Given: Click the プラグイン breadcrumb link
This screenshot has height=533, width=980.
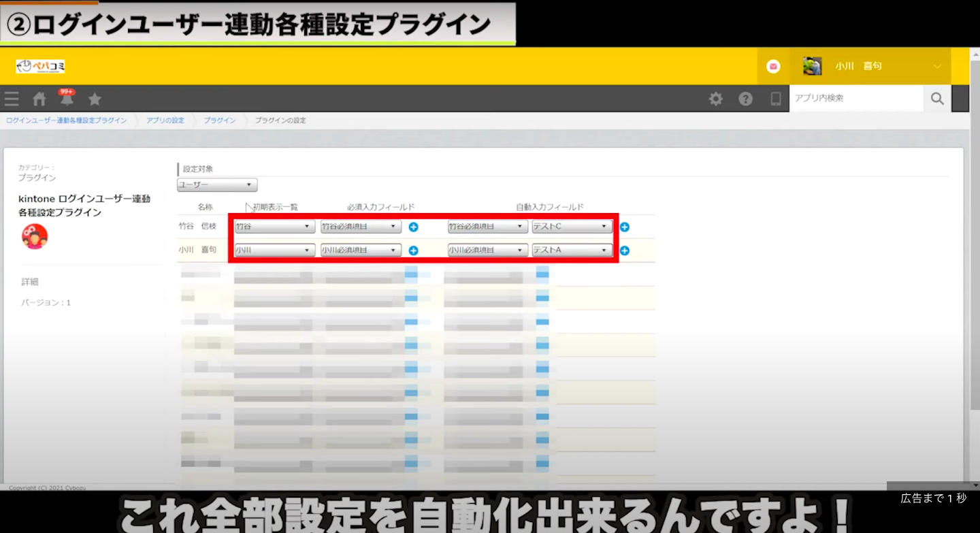Looking at the screenshot, I should click(219, 120).
